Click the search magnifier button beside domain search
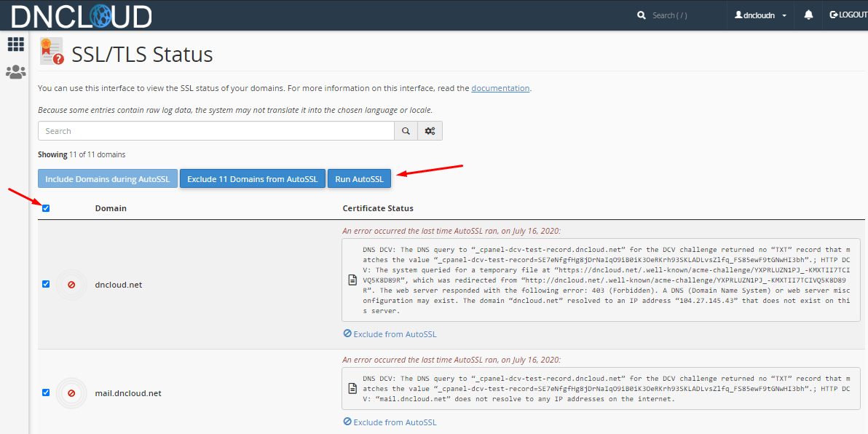The width and height of the screenshot is (868, 434). coord(406,131)
